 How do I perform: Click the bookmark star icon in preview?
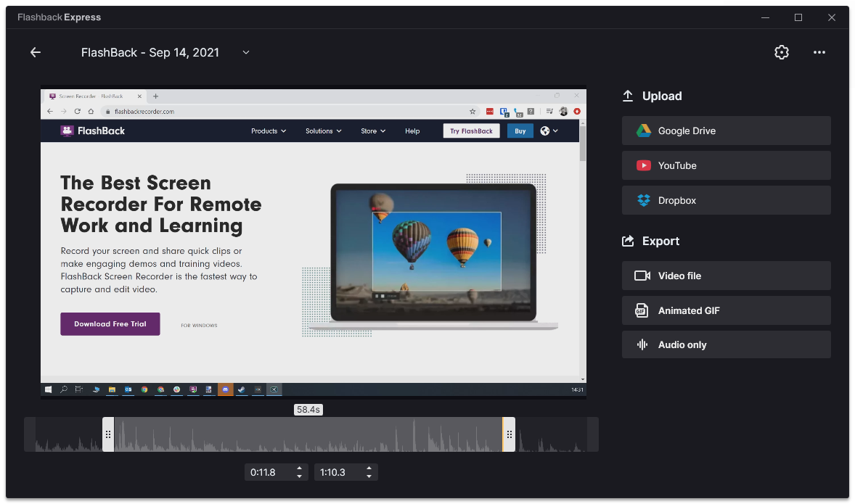coord(472,111)
